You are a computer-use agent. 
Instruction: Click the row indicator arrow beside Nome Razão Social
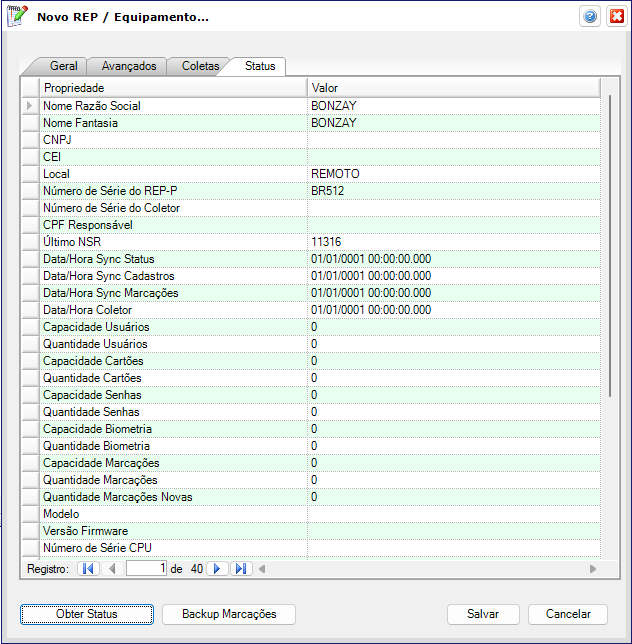pos(30,106)
